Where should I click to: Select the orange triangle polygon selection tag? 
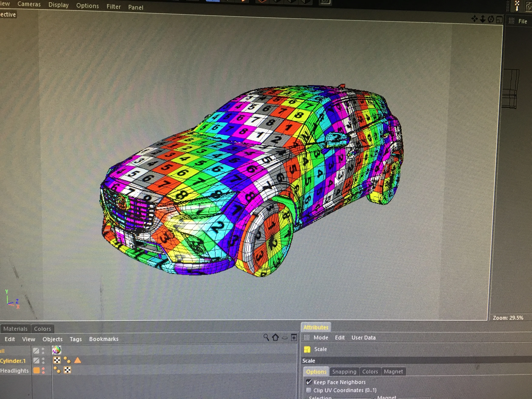click(x=77, y=360)
